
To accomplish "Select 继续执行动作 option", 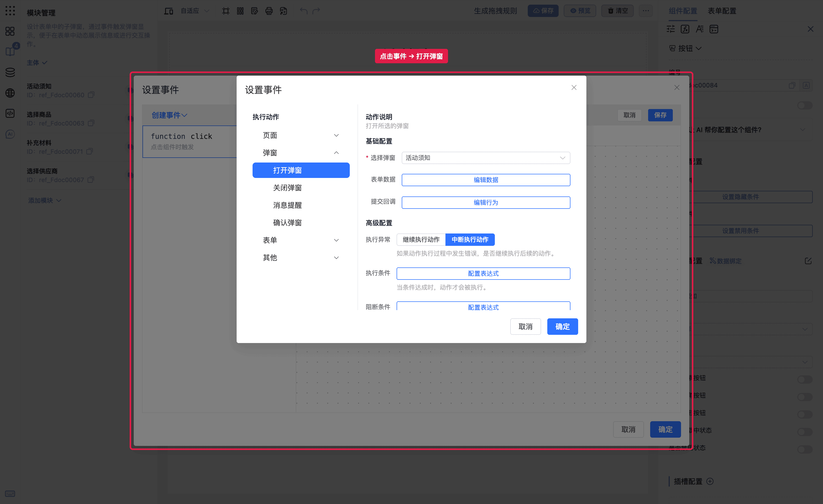I will pos(421,239).
